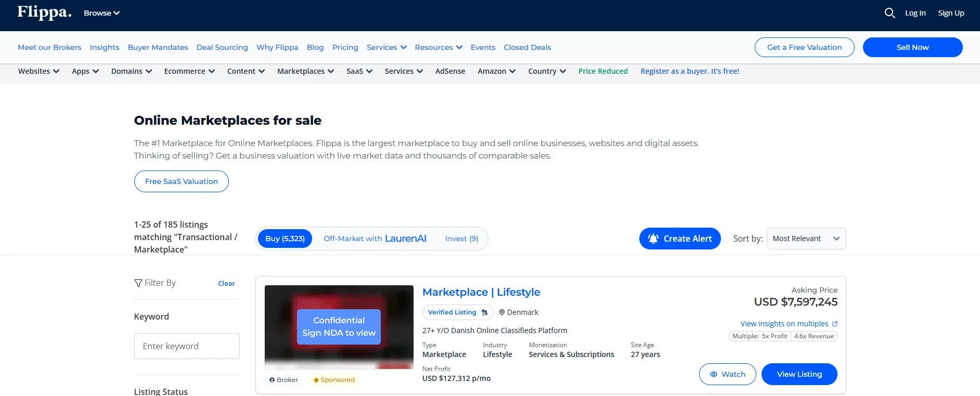Click Register as a buyer link
This screenshot has height=396, width=980.
[x=690, y=71]
